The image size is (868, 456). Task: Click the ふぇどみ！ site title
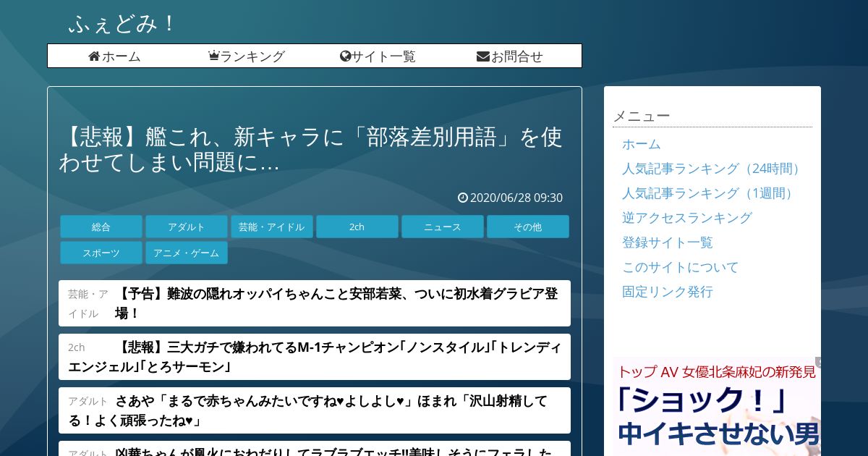(122, 24)
